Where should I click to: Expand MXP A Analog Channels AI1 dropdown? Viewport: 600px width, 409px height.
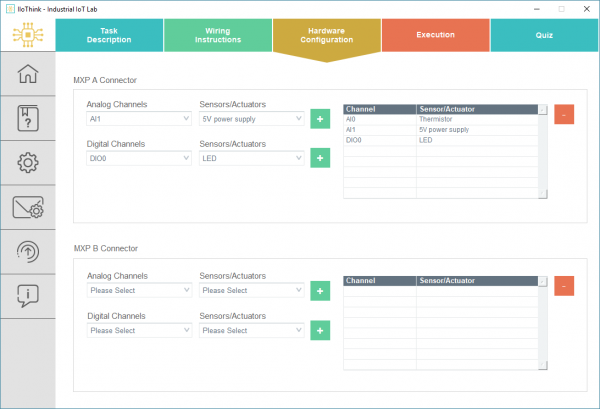(x=139, y=119)
